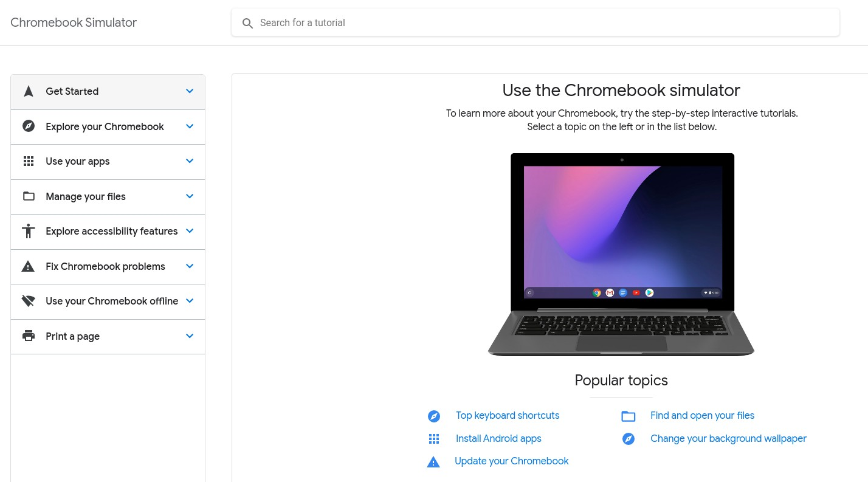
Task: Expand the Fix Chromebook problems chevron
Action: click(x=190, y=266)
